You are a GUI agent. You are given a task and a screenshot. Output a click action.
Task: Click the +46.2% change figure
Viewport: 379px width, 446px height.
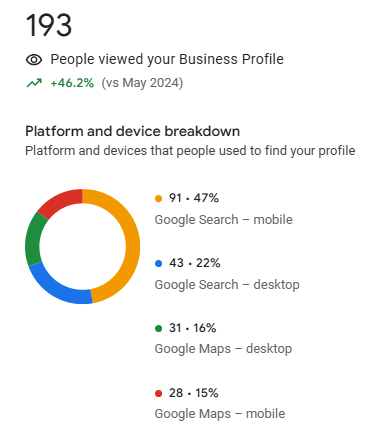click(x=72, y=83)
